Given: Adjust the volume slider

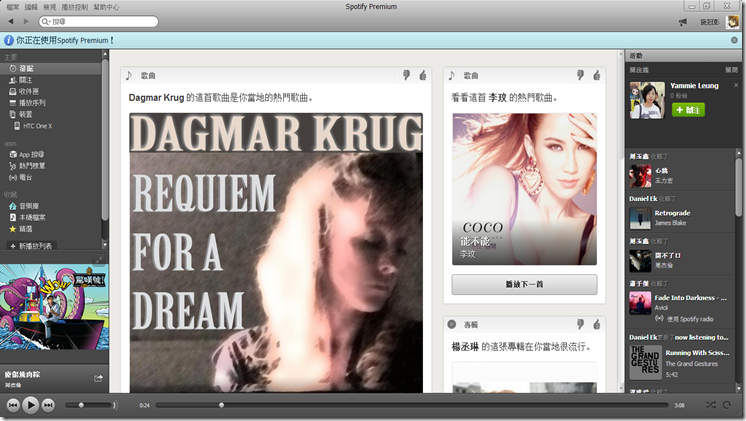Looking at the screenshot, I should (89, 405).
